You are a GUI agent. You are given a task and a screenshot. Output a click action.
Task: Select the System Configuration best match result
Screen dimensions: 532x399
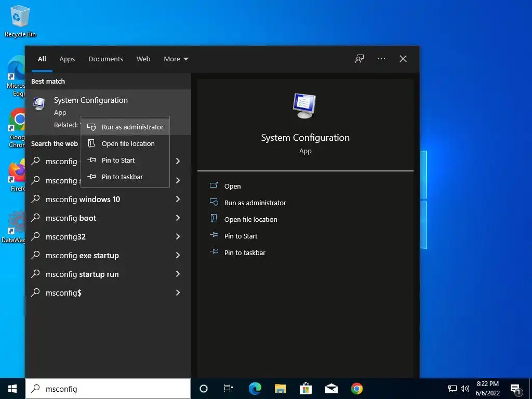pos(108,112)
